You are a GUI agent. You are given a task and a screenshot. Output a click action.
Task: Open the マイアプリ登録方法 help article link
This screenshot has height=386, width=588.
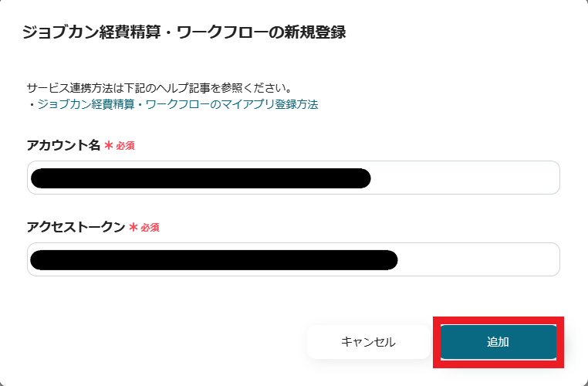(177, 104)
